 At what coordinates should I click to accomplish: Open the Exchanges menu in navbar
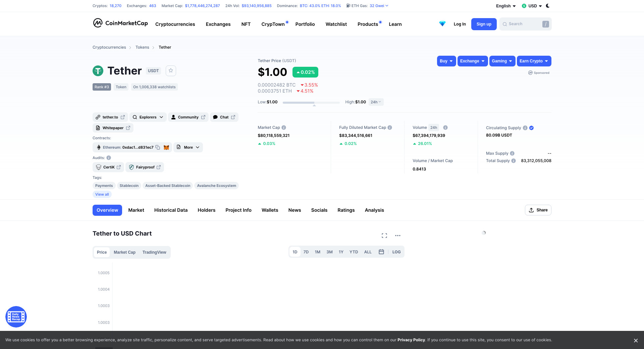pyautogui.click(x=218, y=24)
